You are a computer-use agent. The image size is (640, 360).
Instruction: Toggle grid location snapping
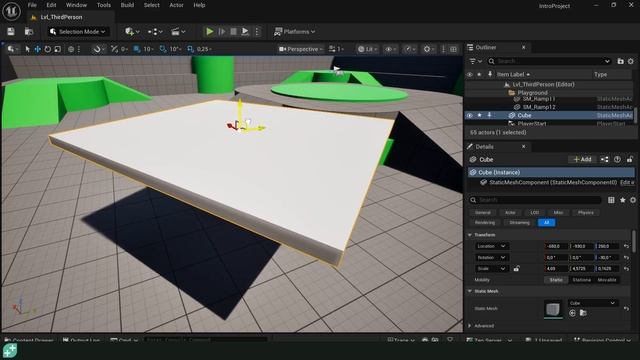click(137, 49)
